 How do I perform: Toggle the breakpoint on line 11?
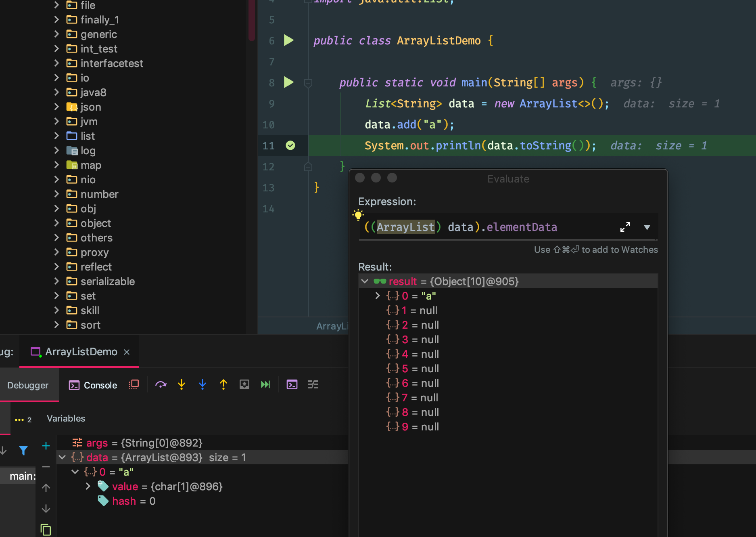(290, 145)
